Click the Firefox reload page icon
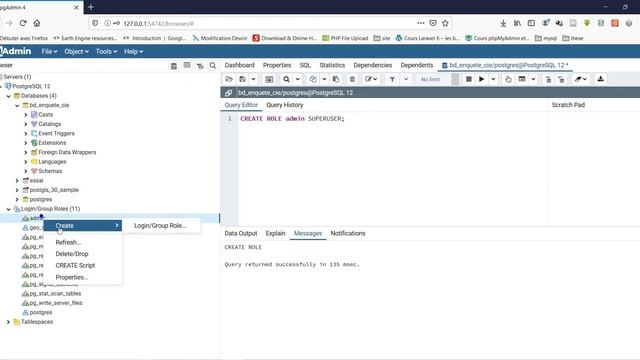Viewport: 640px width, 360px height. (x=23, y=23)
